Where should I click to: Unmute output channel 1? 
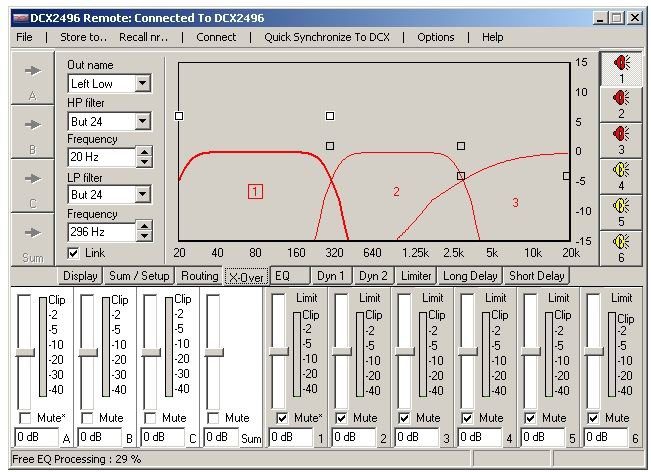point(282,418)
